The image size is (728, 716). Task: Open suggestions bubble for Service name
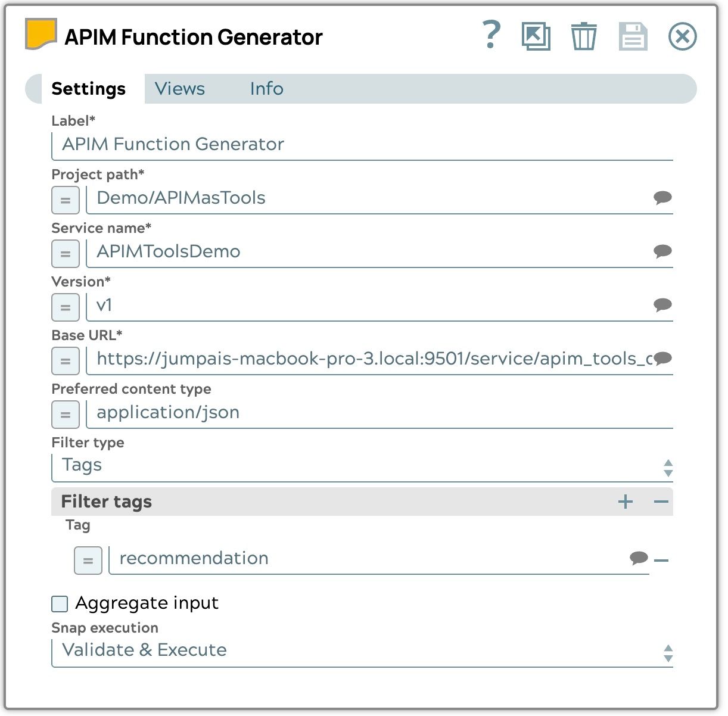tap(662, 251)
